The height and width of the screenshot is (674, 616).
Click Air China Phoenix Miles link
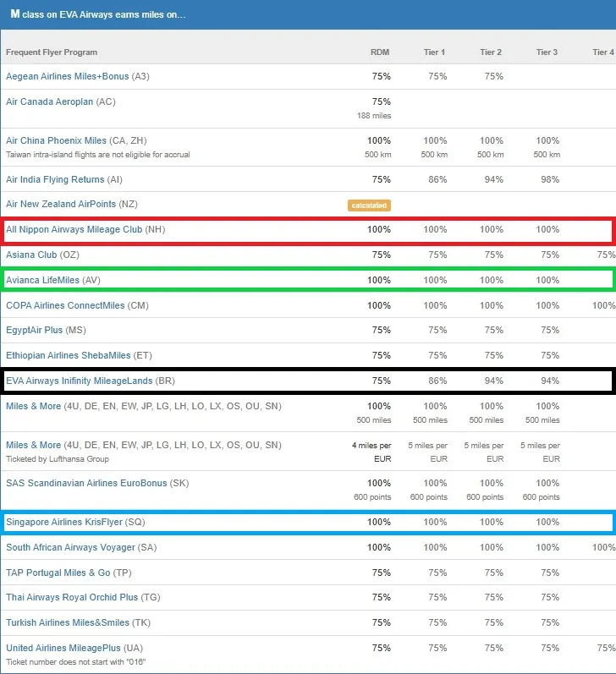coord(56,140)
